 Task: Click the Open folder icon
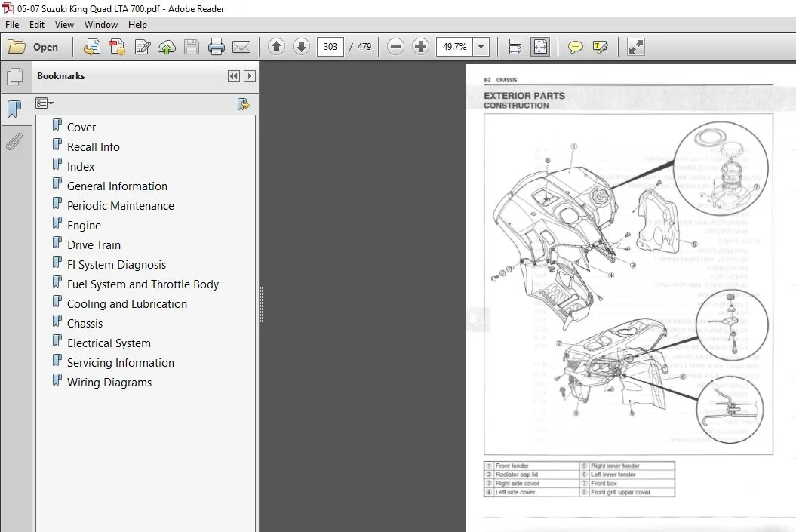click(x=17, y=47)
